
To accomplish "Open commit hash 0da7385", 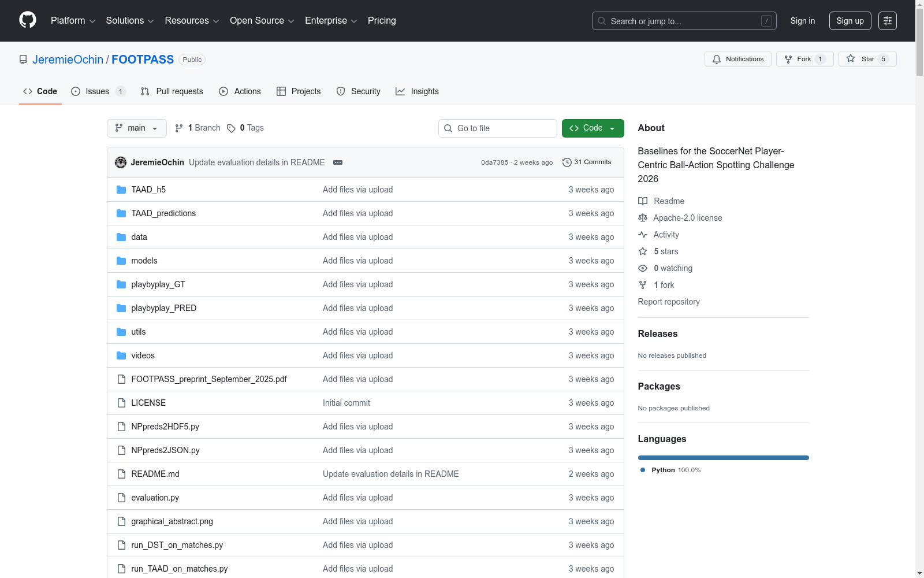I will (x=495, y=162).
